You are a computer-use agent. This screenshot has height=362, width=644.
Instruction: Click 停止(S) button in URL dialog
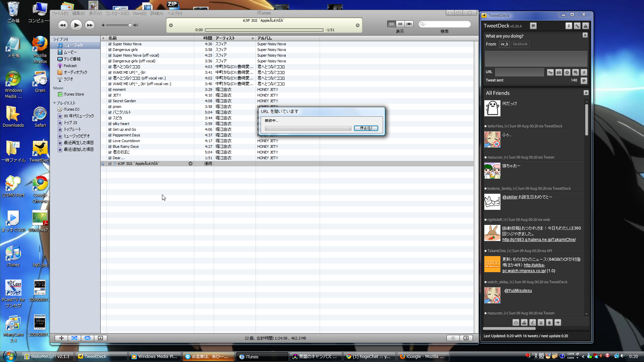click(x=366, y=128)
